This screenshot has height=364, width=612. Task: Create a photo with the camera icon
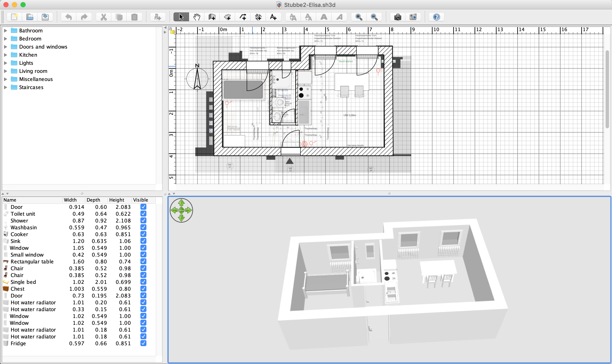(398, 17)
